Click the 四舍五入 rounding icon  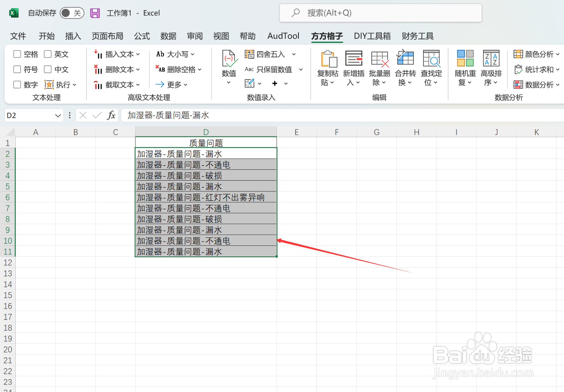tap(249, 54)
